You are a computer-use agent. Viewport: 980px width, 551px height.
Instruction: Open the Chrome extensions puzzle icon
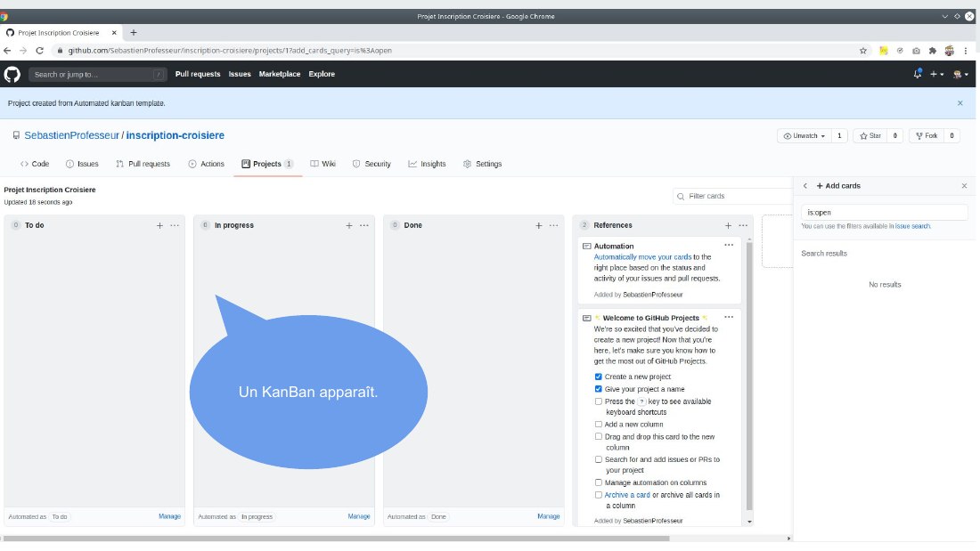[933, 51]
